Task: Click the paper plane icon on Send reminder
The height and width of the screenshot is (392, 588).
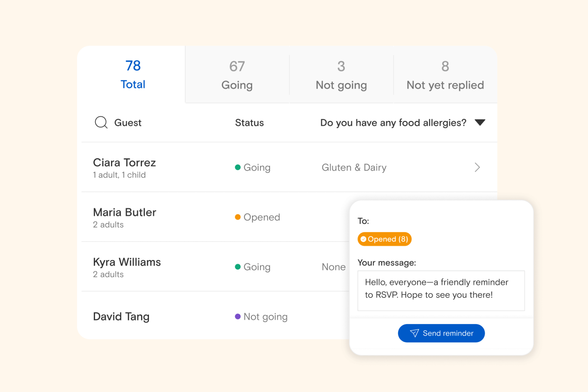Action: point(414,333)
